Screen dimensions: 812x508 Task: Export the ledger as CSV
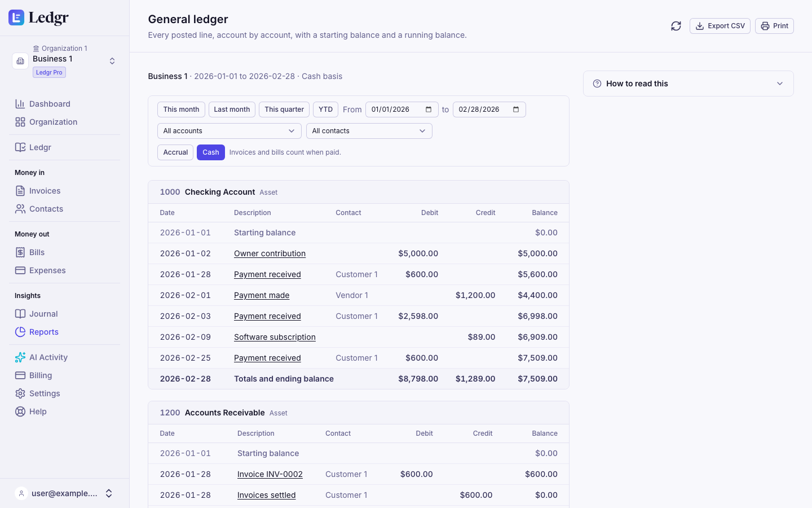point(720,26)
